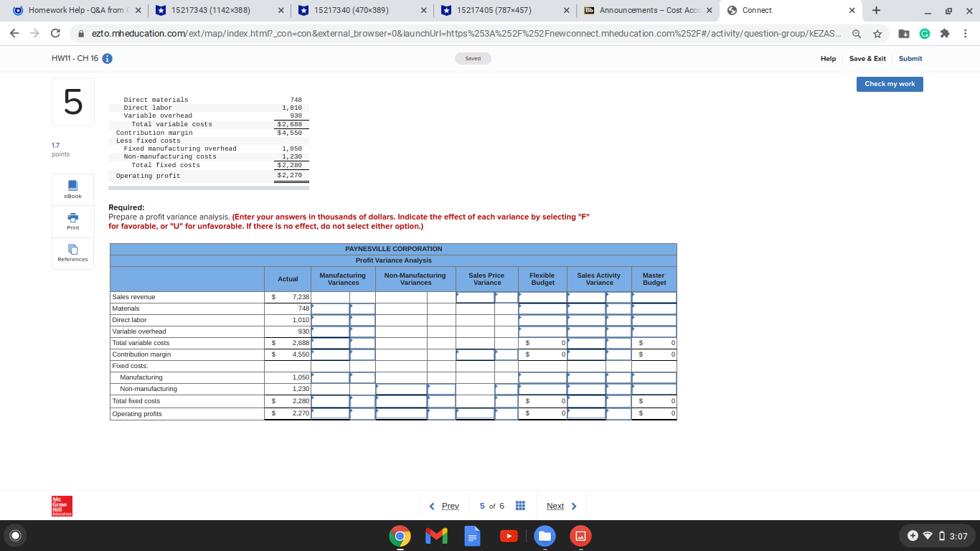Open the Manufacturing Variances effect selector for Materials
The width and height of the screenshot is (980, 551).
coord(362,309)
